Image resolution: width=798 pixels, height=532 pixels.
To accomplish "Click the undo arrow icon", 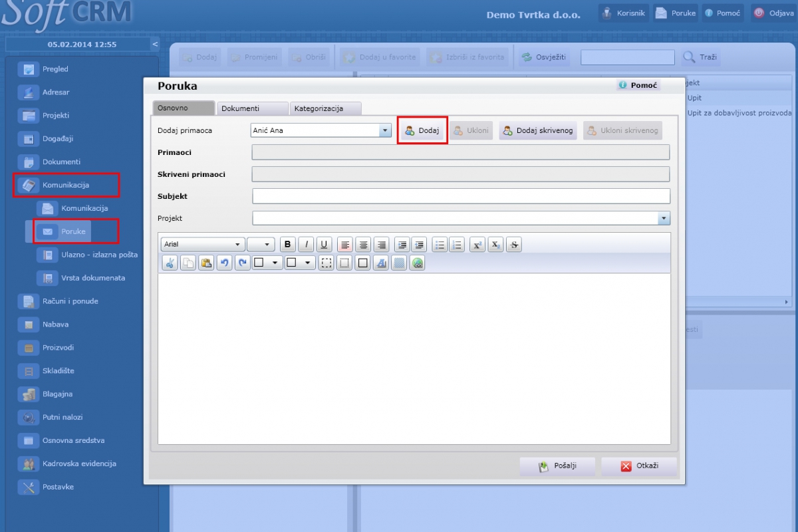I will (x=225, y=263).
